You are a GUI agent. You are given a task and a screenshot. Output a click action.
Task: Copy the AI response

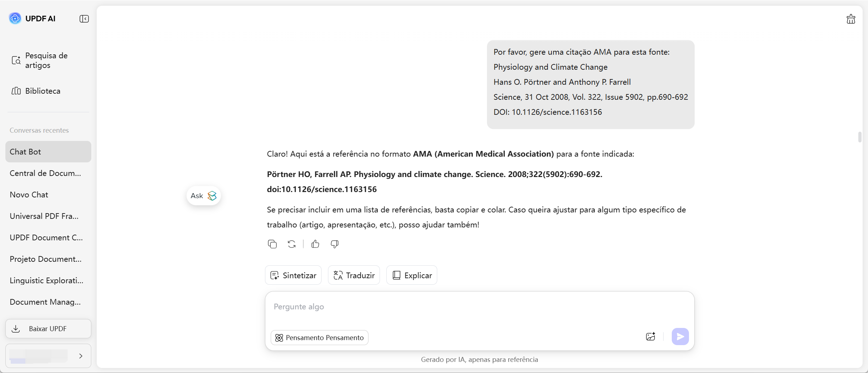click(272, 244)
